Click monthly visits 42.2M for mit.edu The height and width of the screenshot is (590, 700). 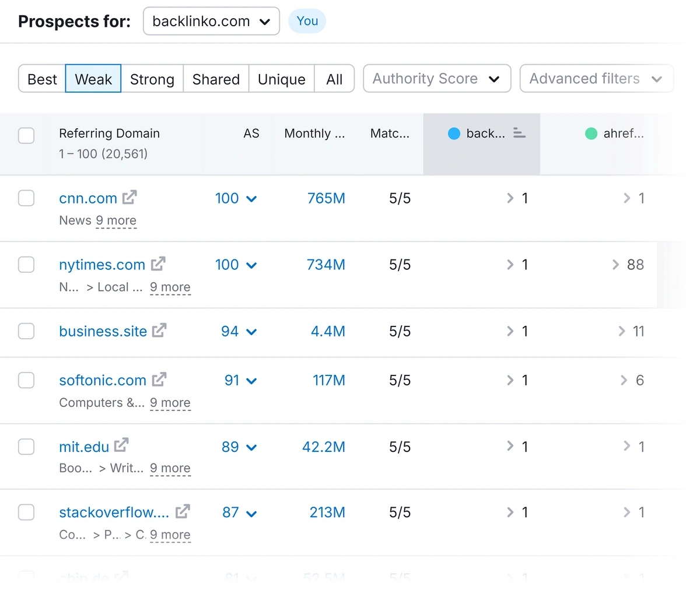click(x=324, y=447)
